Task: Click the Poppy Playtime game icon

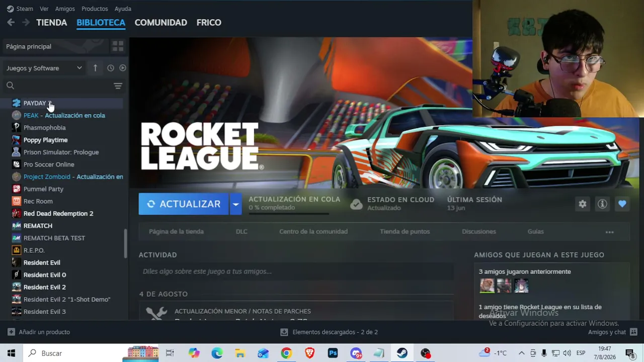Action: (x=16, y=140)
